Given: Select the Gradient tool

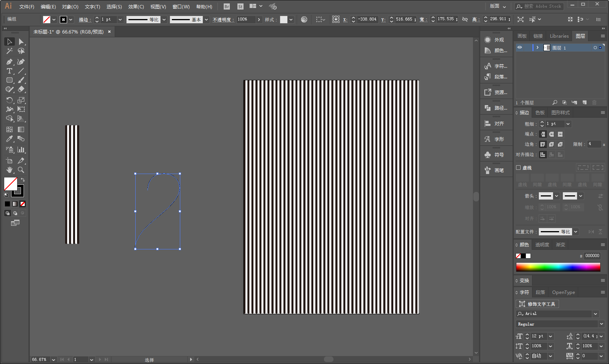Looking at the screenshot, I should (x=21, y=129).
